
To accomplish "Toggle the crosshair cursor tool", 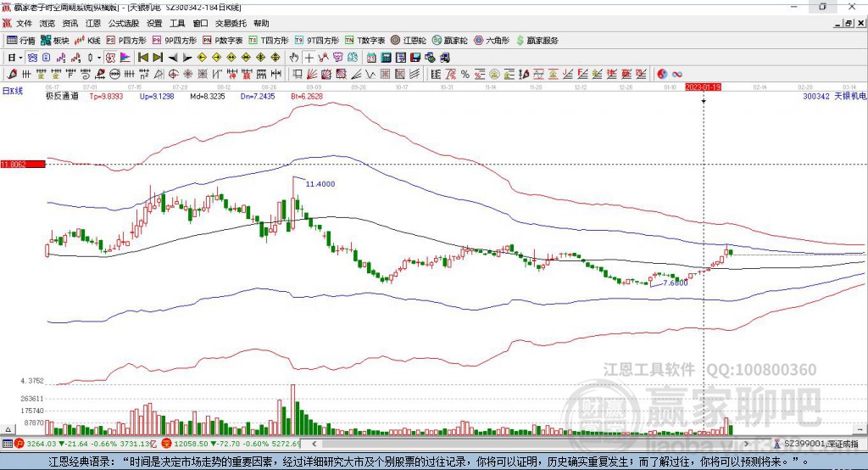I will [x=309, y=58].
